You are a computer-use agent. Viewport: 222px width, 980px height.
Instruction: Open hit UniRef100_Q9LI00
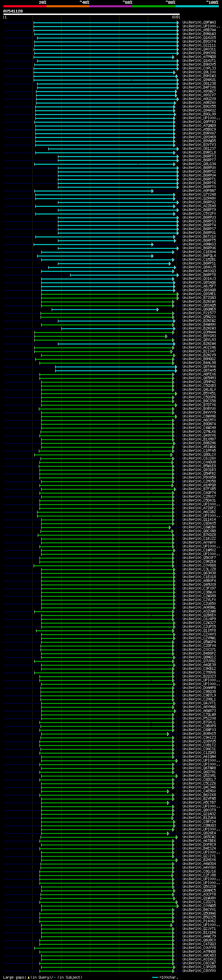click(x=199, y=72)
